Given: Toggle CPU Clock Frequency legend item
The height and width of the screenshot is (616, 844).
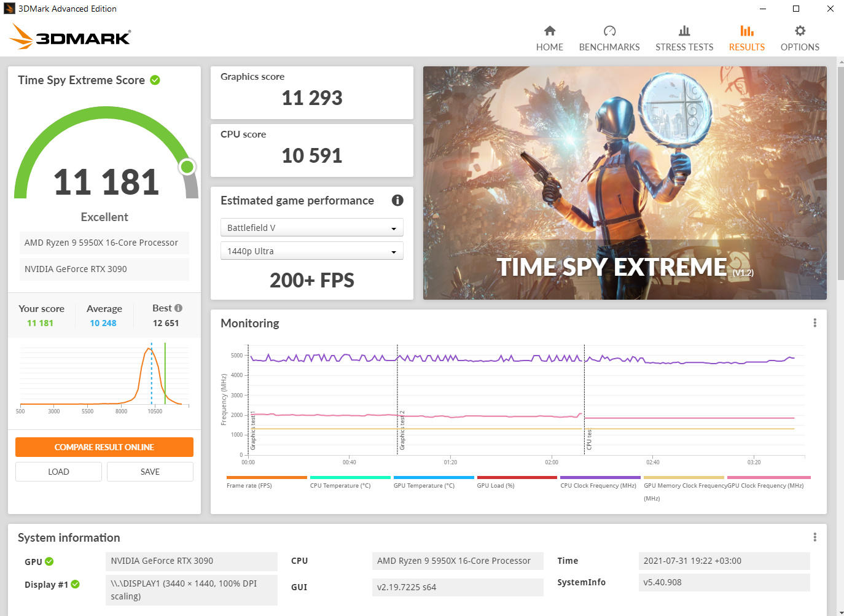Looking at the screenshot, I should (600, 481).
